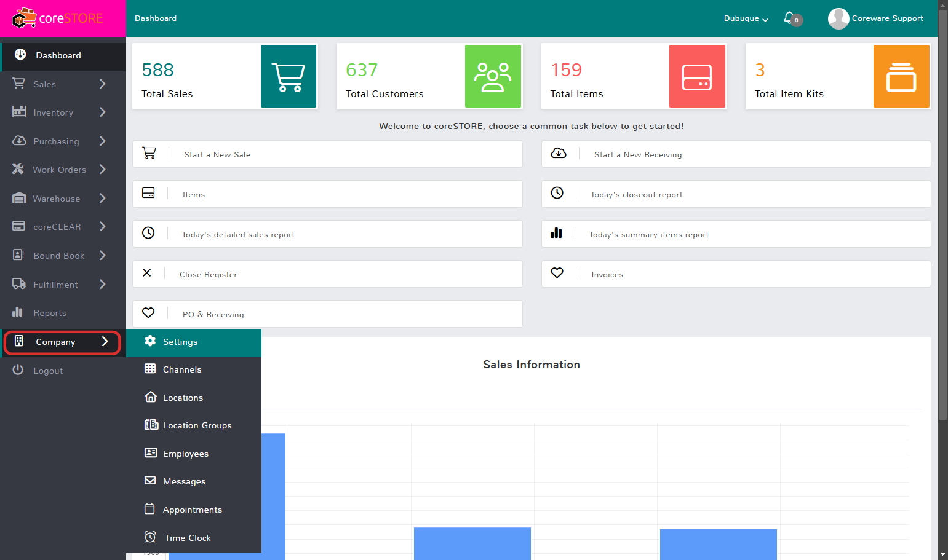The height and width of the screenshot is (560, 948).
Task: Click the X icon beside Close Register
Action: [147, 273]
